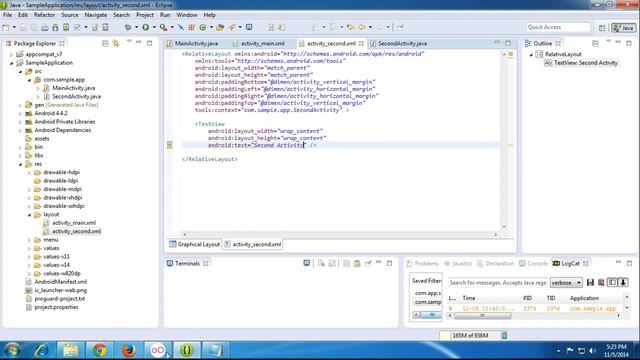Toggle Link with Editor in Package Explorer
This screenshot has width=640, height=360.
tap(116, 43)
